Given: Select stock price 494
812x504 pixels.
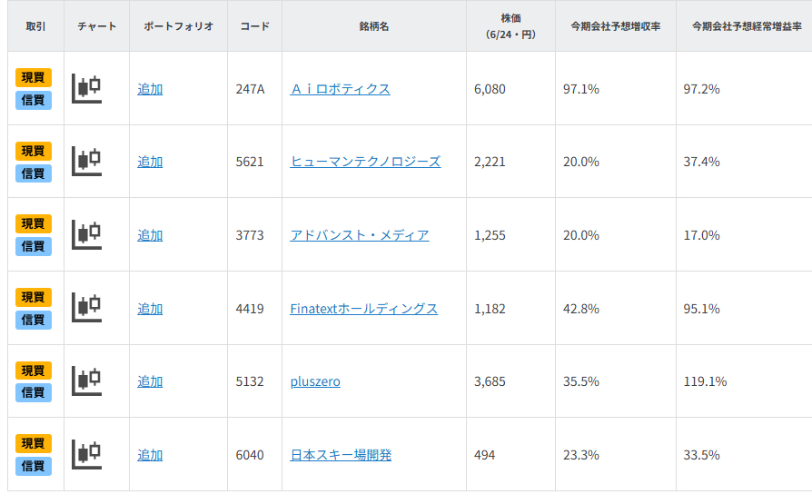Looking at the screenshot, I should 485,455.
